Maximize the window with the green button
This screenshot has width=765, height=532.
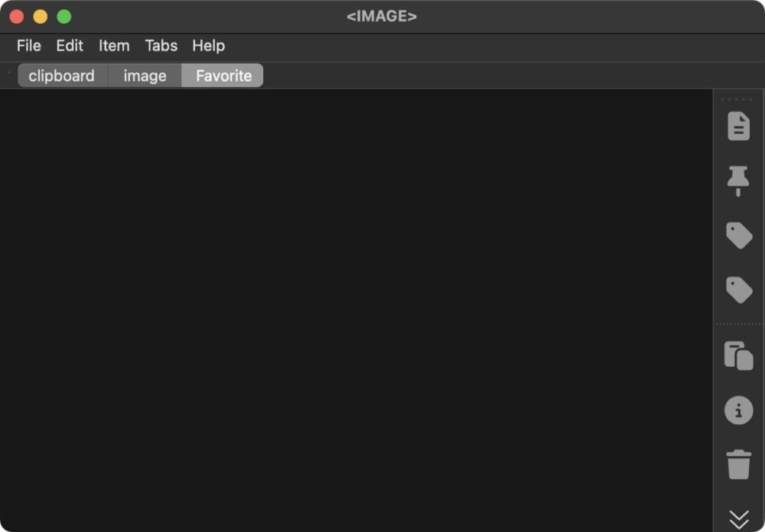64,17
